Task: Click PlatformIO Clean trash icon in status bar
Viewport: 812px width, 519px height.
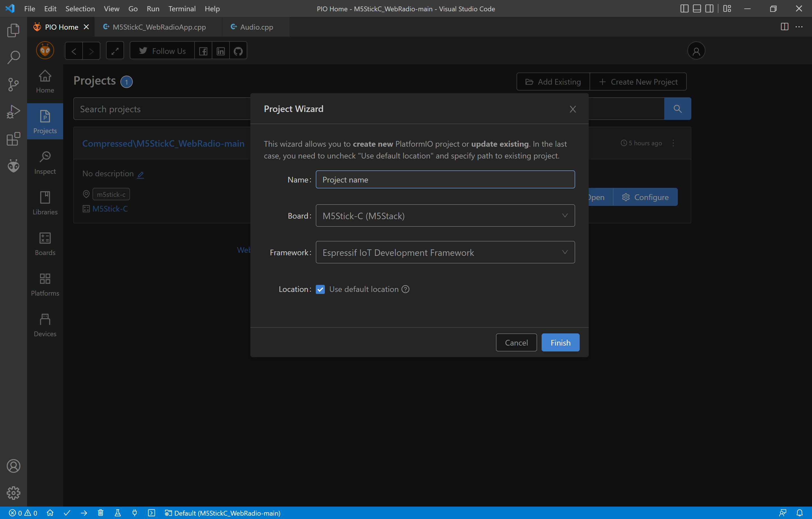Action: pos(100,513)
